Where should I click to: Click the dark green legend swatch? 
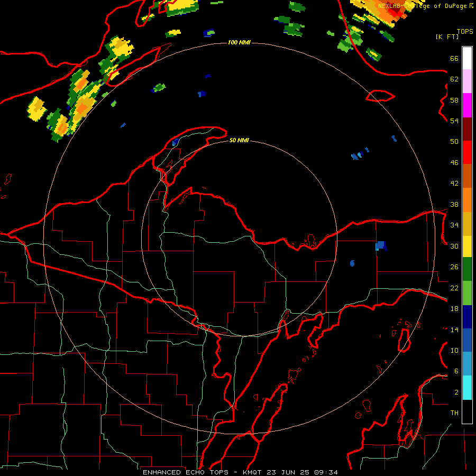(x=467, y=269)
